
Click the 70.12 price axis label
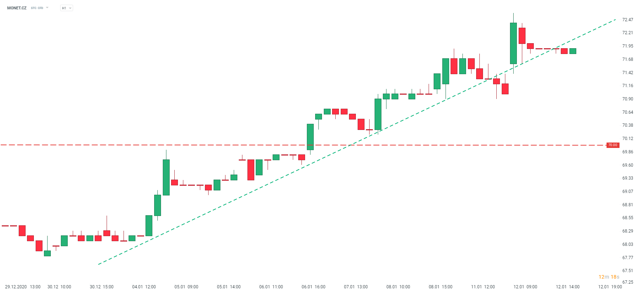pyautogui.click(x=627, y=139)
